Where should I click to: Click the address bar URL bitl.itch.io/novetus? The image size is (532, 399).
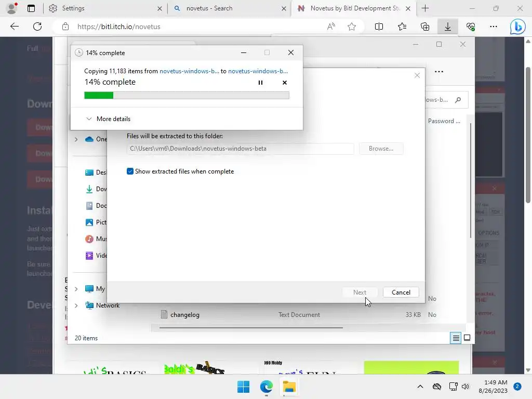119,26
